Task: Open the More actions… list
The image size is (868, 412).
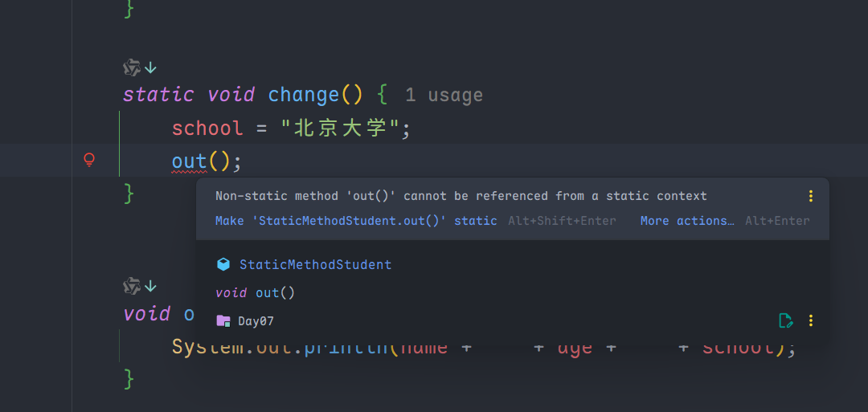Action: 686,221
